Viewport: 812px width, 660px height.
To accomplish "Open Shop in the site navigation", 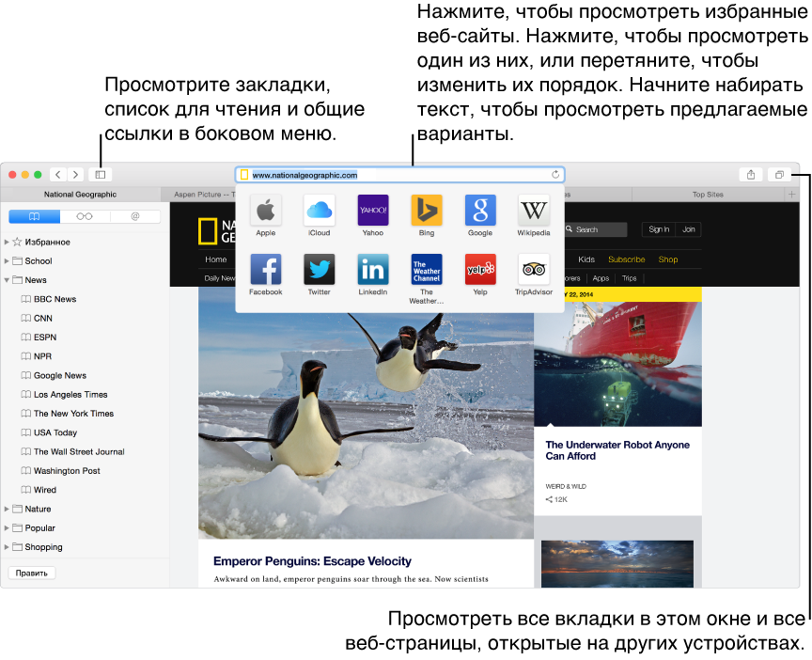I will tap(668, 259).
